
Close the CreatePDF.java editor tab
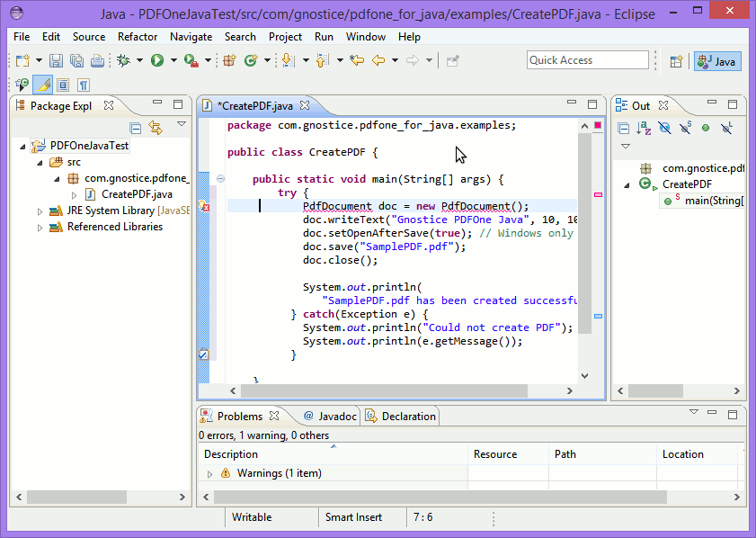click(x=304, y=105)
